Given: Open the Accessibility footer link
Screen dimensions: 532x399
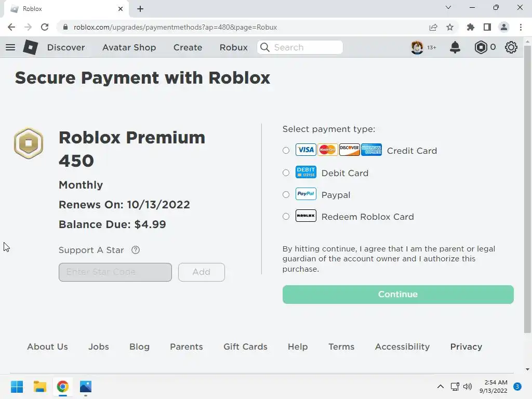Looking at the screenshot, I should pyautogui.click(x=402, y=347).
